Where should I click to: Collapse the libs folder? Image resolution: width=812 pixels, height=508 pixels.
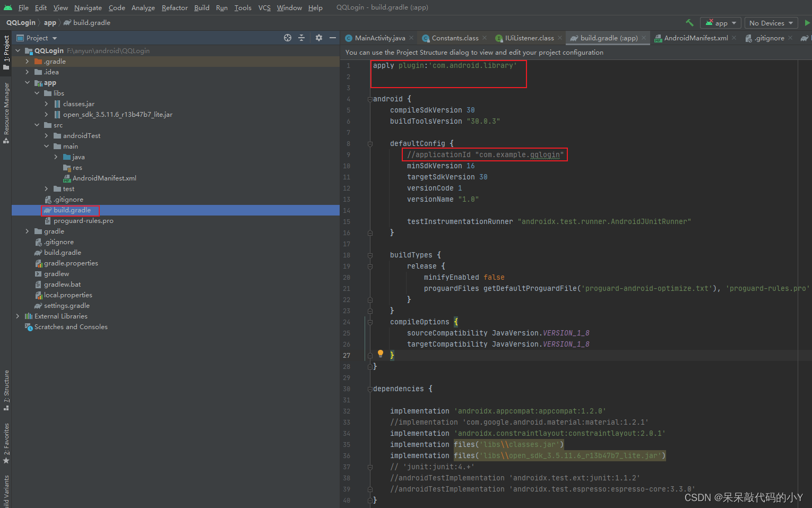(x=37, y=93)
